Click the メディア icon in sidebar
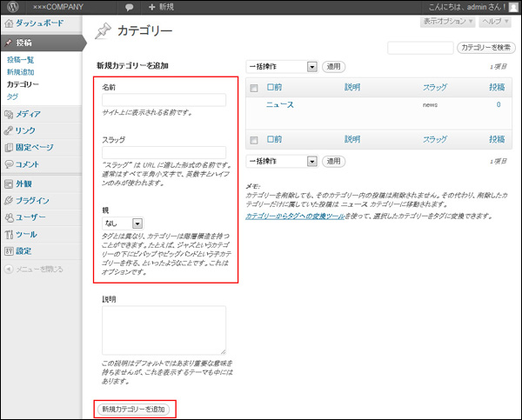 coord(9,115)
